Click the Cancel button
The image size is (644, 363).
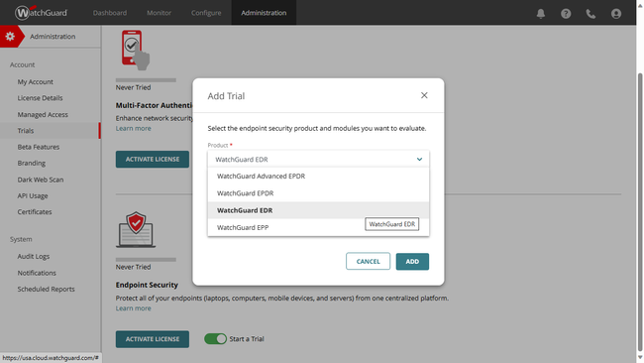[x=368, y=261]
